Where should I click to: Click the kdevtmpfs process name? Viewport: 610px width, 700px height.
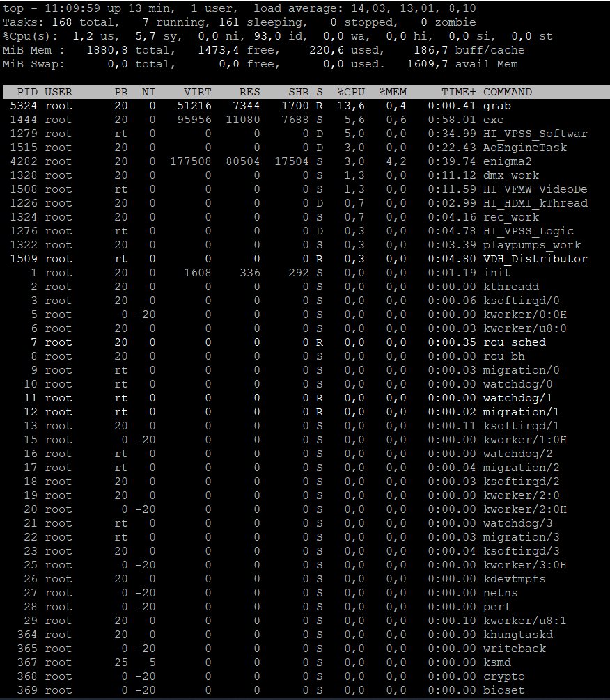coord(514,579)
